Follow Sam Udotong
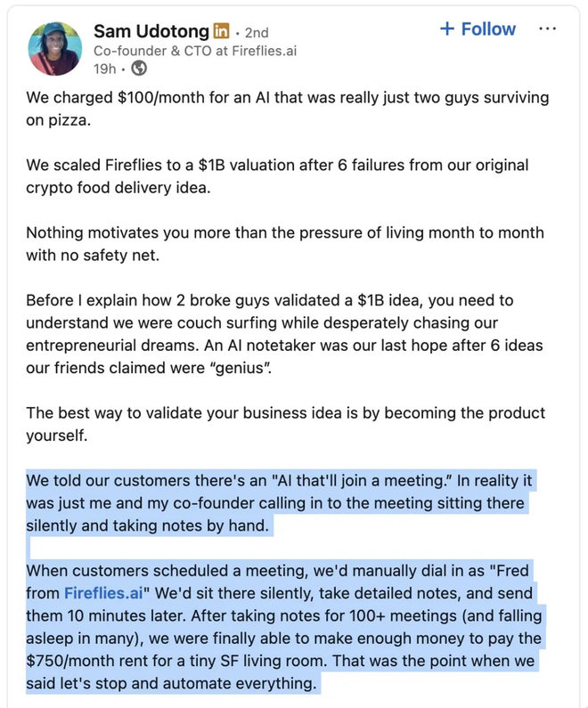The height and width of the screenshot is (708, 588). (478, 28)
